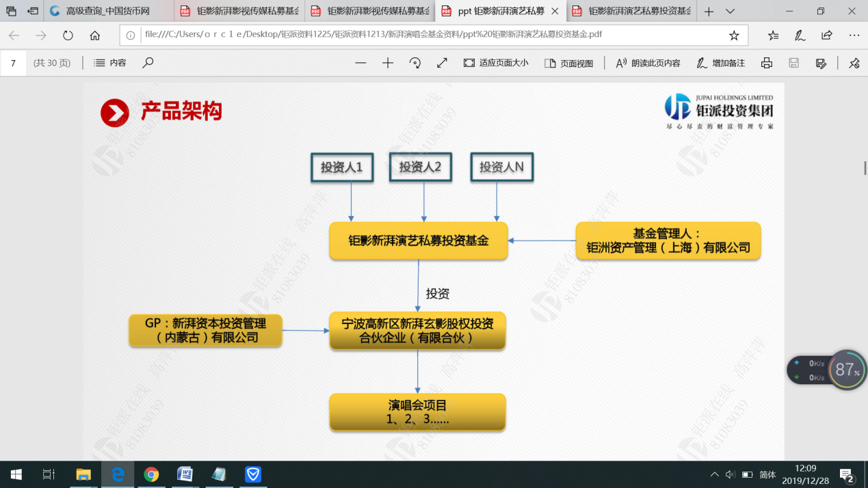
Task: Click the 投资人1 box
Action: point(342,167)
